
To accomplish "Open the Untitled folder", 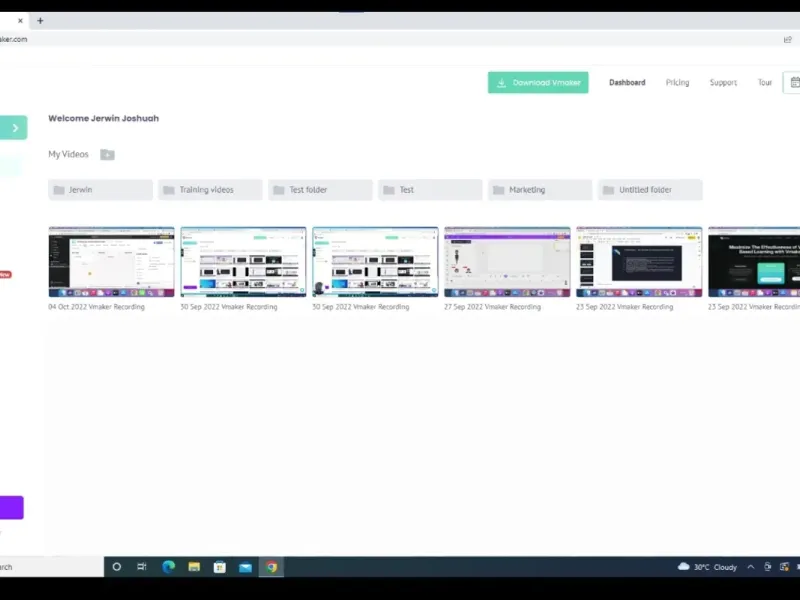I will (650, 190).
